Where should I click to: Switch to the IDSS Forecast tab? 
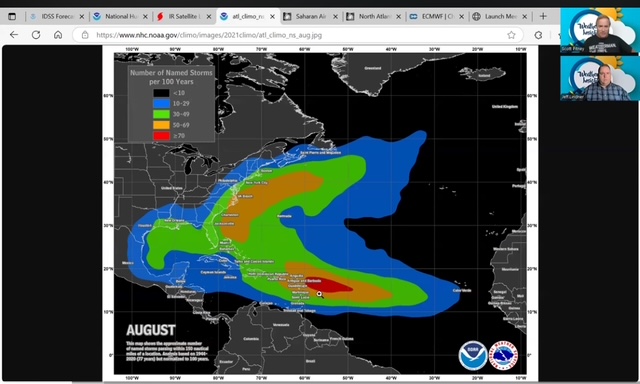pos(57,16)
